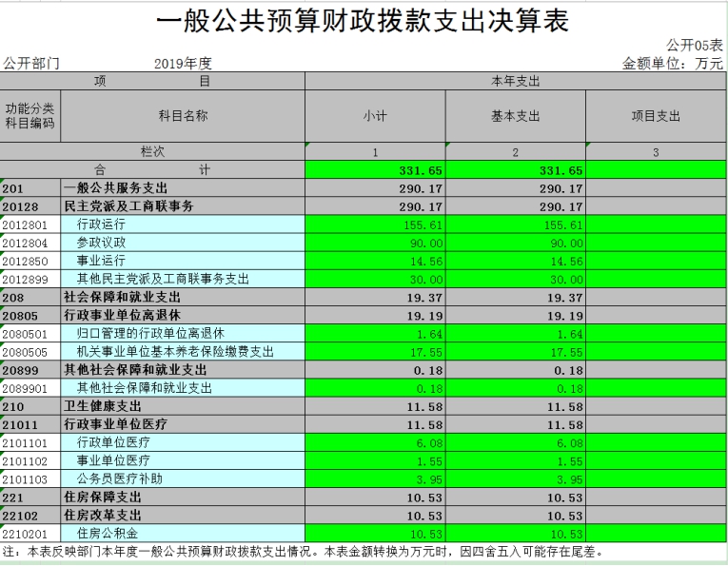The width and height of the screenshot is (728, 566).
Task: Select the footnote text starting with 注
Action: click(305, 552)
